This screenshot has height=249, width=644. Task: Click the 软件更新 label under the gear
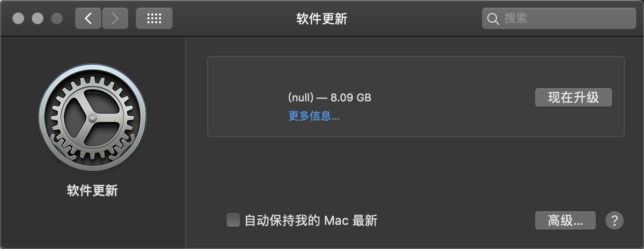[93, 191]
